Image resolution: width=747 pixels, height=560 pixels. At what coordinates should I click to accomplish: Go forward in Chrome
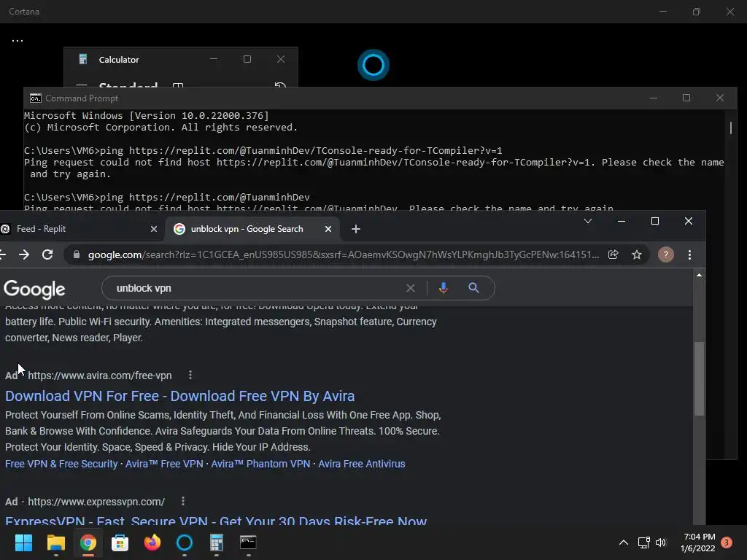(x=24, y=254)
